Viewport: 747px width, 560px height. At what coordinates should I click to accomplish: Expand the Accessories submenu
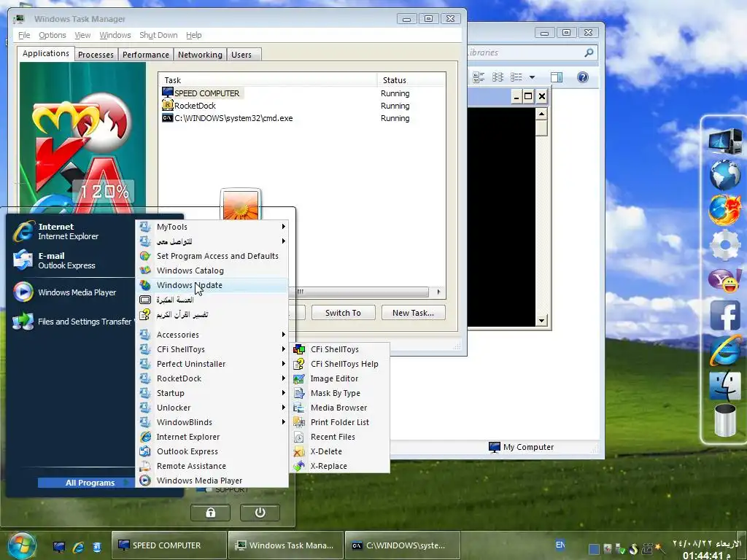click(212, 335)
